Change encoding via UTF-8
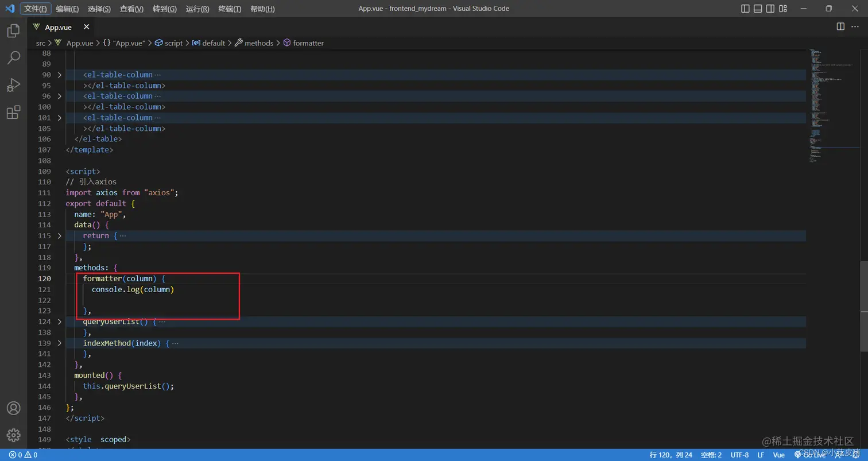 click(739, 455)
